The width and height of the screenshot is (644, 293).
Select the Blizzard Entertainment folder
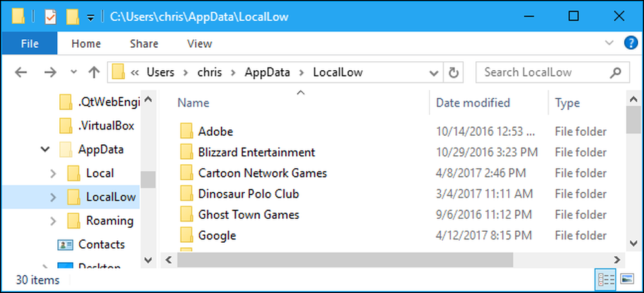tap(256, 153)
